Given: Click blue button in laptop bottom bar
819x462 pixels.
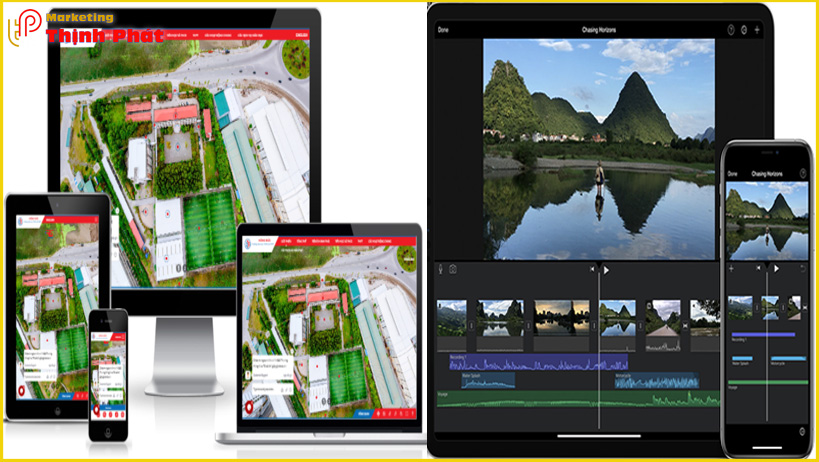Looking at the screenshot, I should [x=364, y=413].
